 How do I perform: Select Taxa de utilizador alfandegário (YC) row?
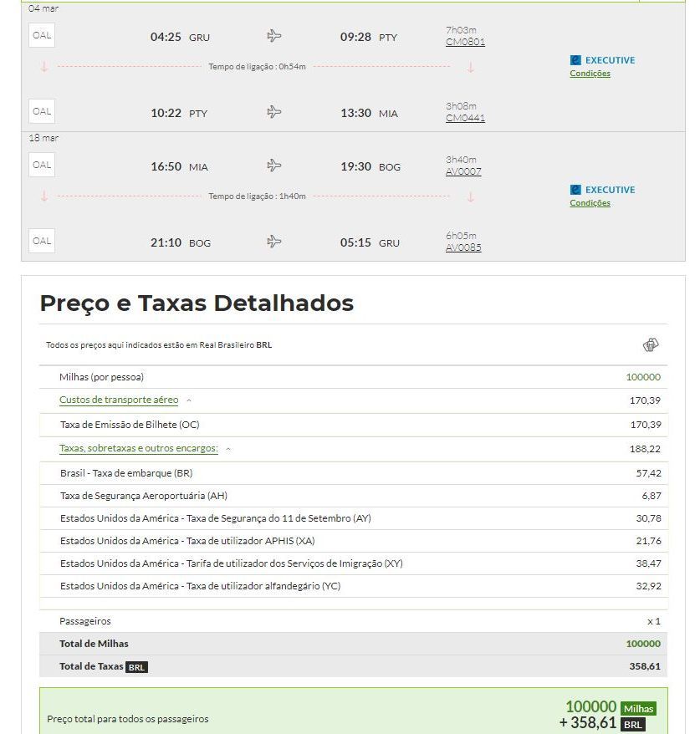pos(354,585)
